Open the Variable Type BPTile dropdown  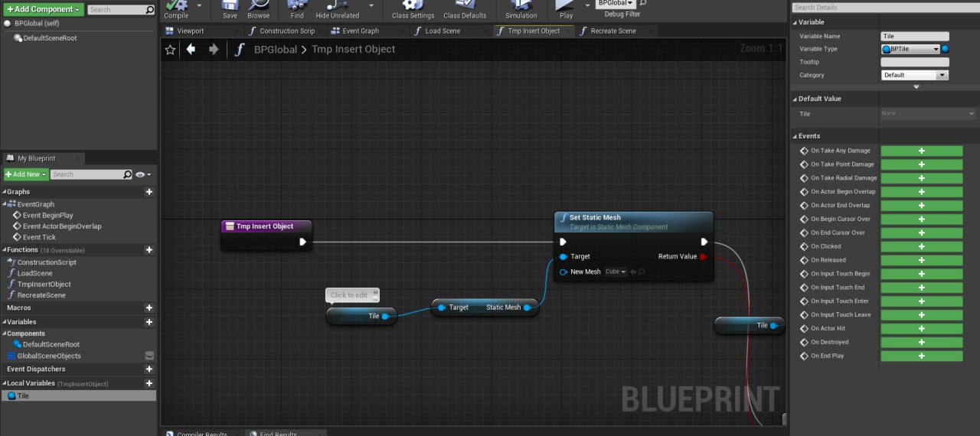[x=910, y=49]
